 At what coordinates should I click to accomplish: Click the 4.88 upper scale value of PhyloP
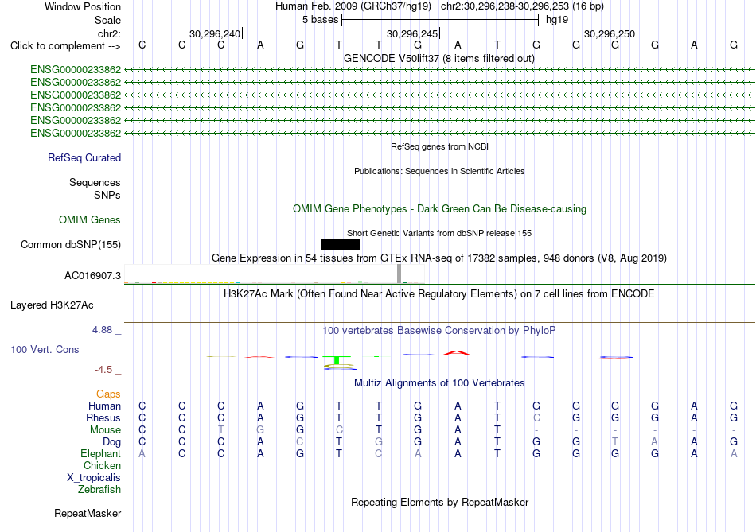coord(102,330)
